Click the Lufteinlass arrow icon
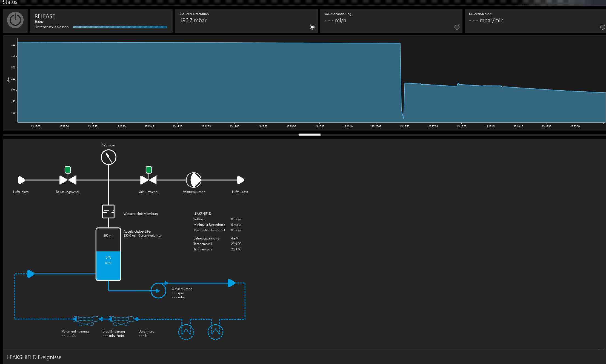This screenshot has height=364, width=606. pos(22,180)
